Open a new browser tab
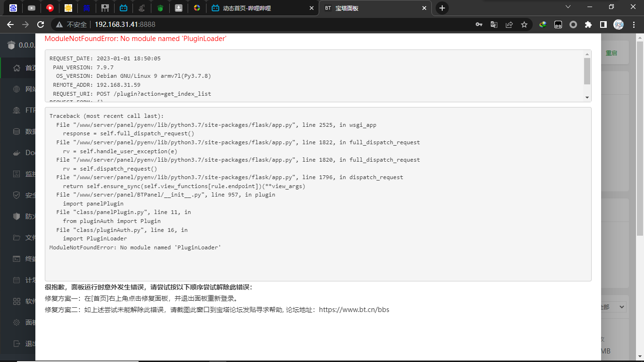The width and height of the screenshot is (644, 362). click(442, 8)
